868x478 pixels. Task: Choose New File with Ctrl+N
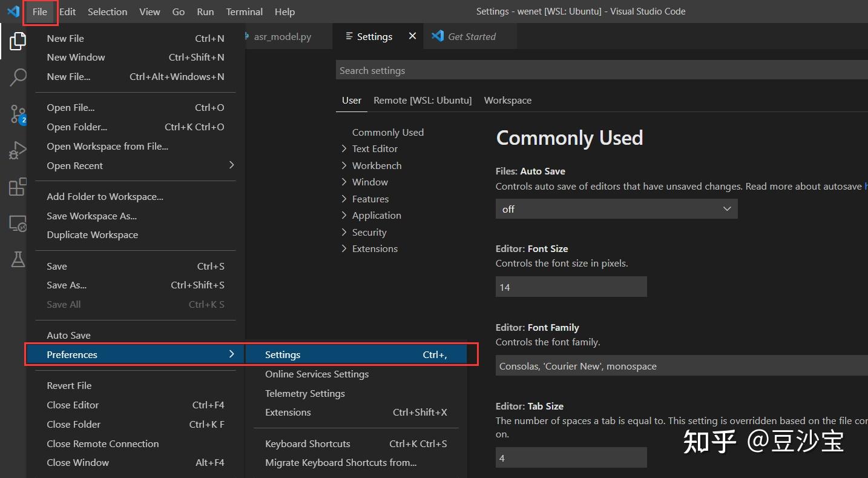click(136, 38)
